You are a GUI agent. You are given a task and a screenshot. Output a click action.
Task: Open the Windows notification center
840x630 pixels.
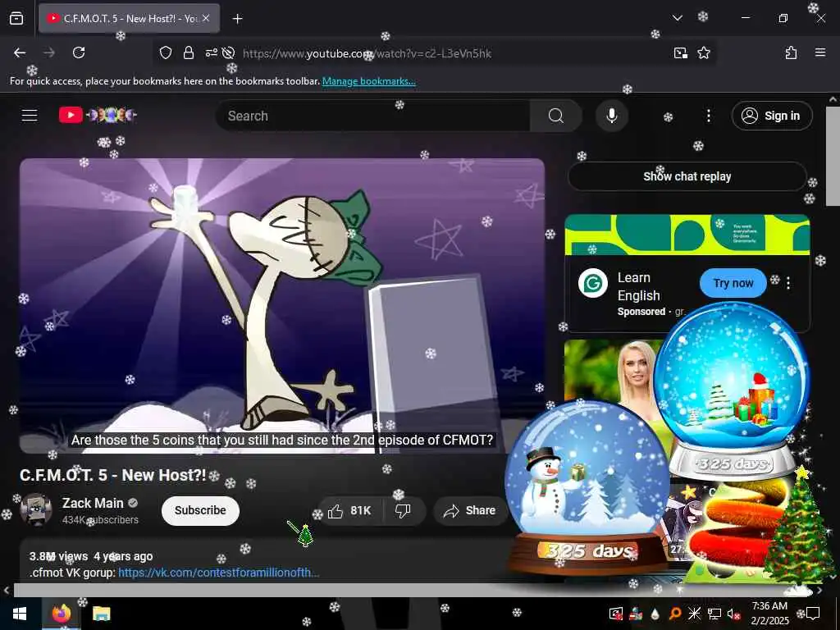[813, 614]
